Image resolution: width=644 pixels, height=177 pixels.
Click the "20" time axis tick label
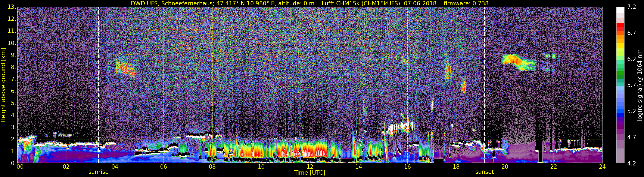tap(505, 167)
